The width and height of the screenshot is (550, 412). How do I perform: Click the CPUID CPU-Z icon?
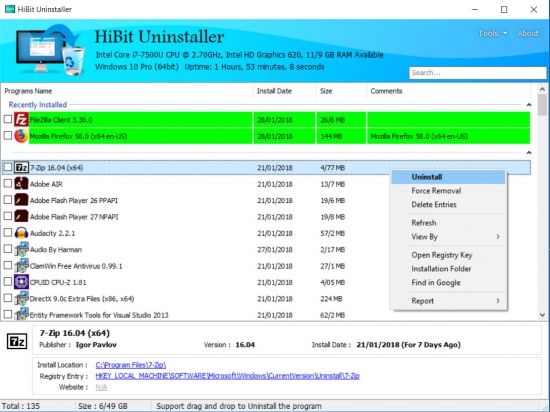(x=21, y=282)
